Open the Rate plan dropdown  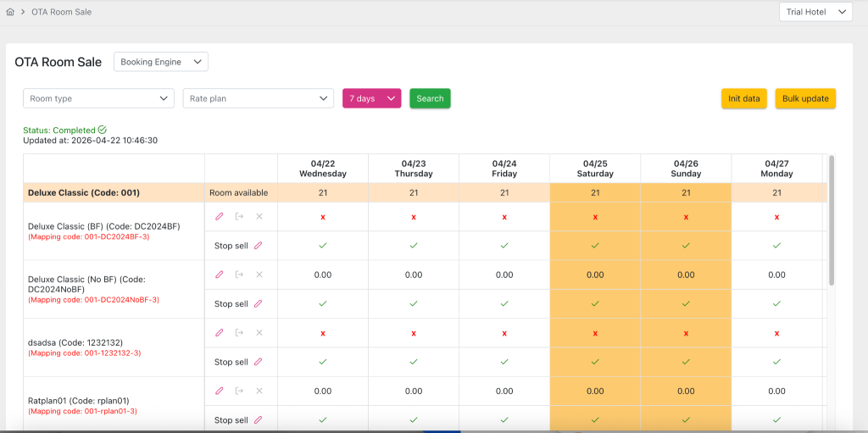pos(259,98)
